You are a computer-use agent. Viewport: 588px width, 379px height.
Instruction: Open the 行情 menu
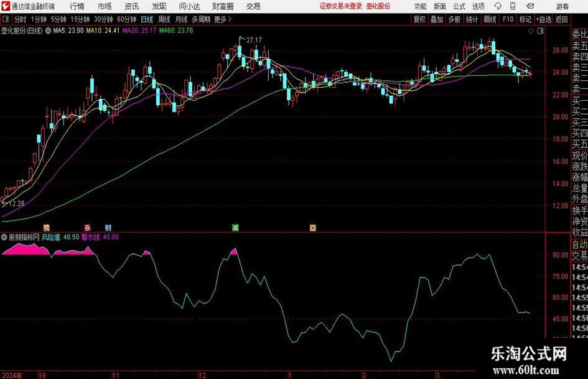pyautogui.click(x=77, y=6)
